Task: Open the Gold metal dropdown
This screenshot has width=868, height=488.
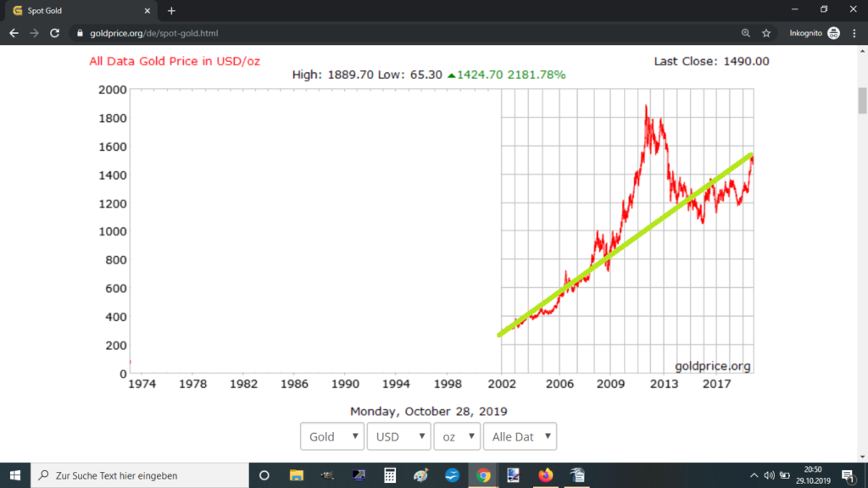Action: click(332, 436)
